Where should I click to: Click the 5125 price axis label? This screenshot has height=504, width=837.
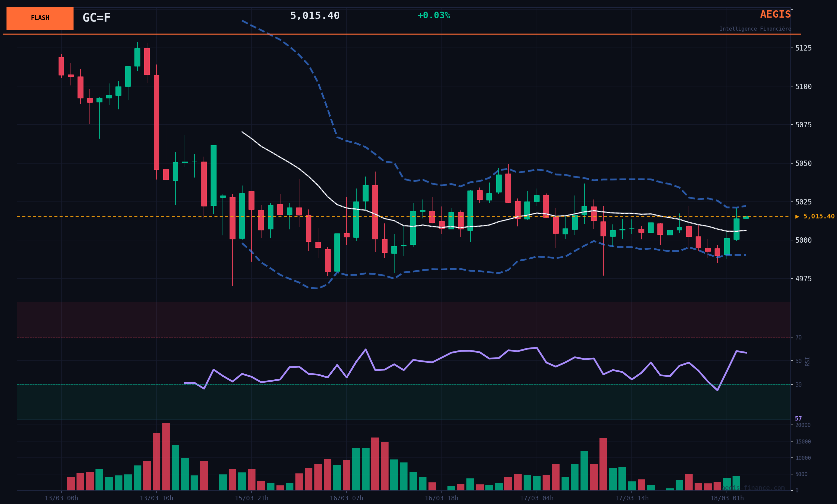coord(803,48)
